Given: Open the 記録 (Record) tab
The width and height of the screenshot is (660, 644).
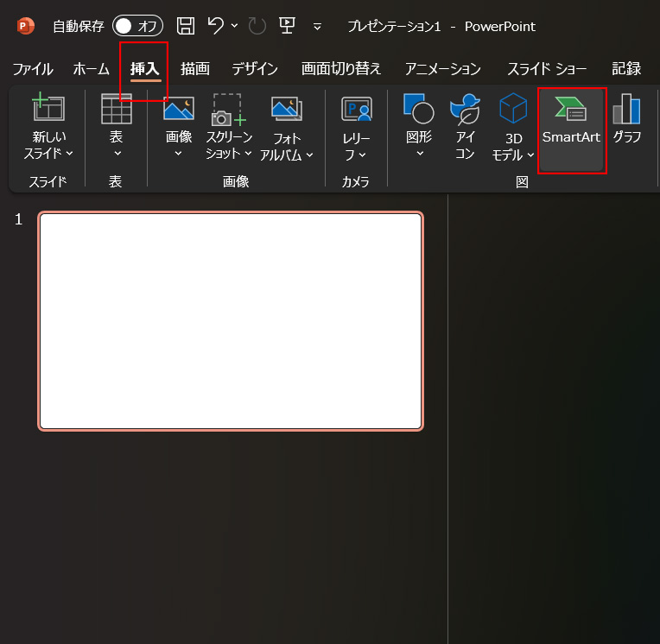Looking at the screenshot, I should pyautogui.click(x=626, y=68).
